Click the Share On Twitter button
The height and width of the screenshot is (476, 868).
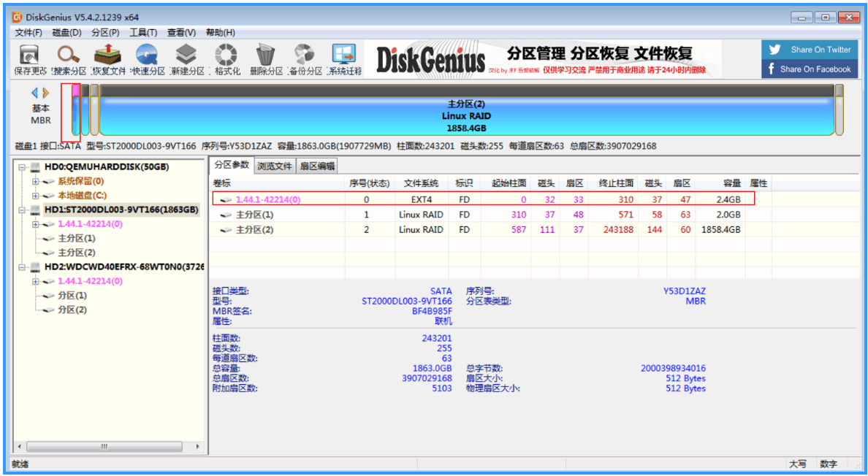pyautogui.click(x=810, y=50)
